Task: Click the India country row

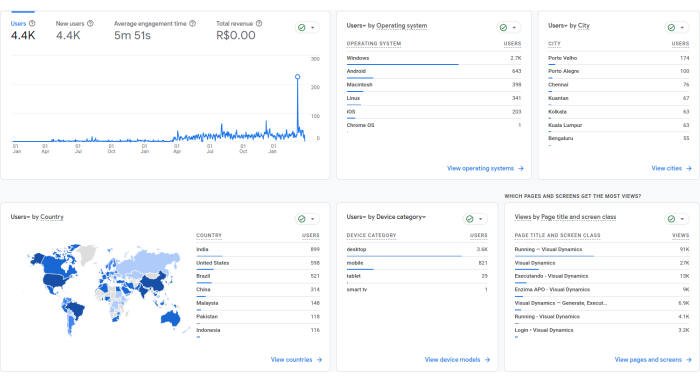Action: coord(258,250)
